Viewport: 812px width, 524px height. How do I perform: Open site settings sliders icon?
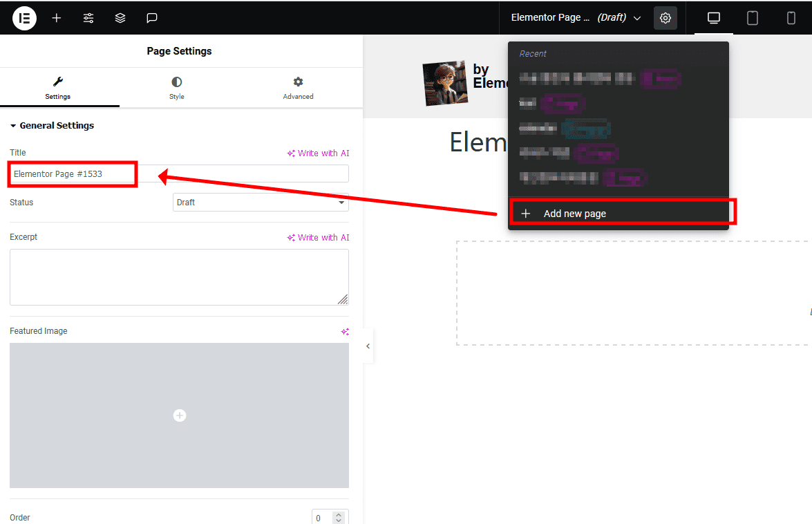[x=88, y=18]
